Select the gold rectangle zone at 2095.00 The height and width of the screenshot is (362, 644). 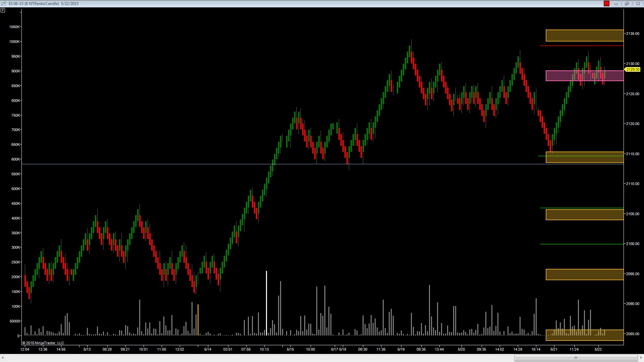(x=585, y=275)
